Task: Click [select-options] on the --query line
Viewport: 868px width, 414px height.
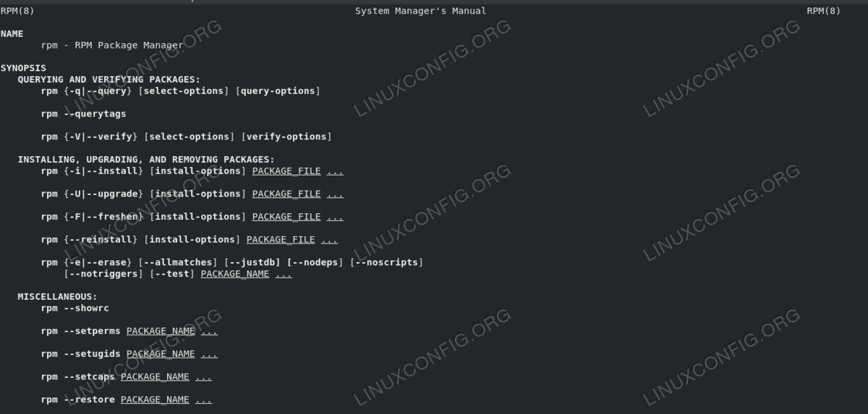Action: (184, 91)
